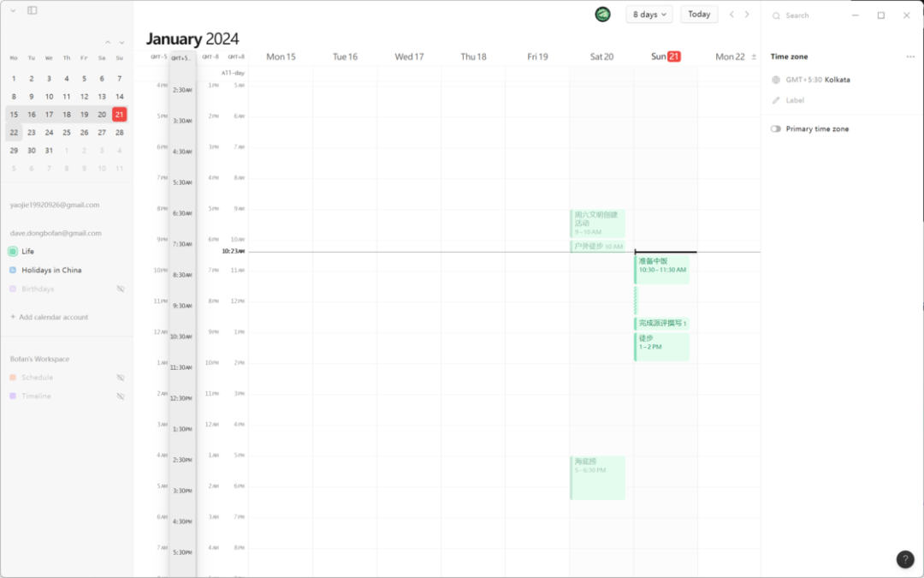924x578 pixels.
Task: Open the help question mark button
Action: [905, 559]
